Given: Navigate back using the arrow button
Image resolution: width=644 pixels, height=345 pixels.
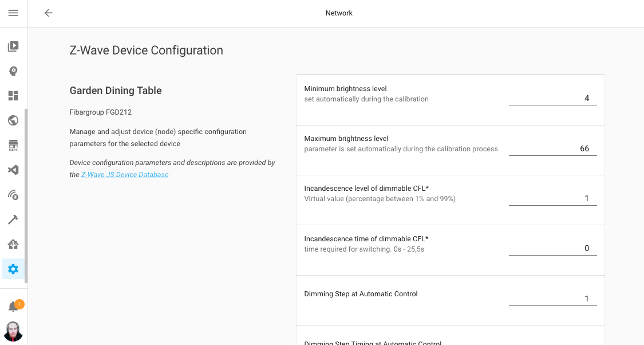Looking at the screenshot, I should [x=48, y=13].
